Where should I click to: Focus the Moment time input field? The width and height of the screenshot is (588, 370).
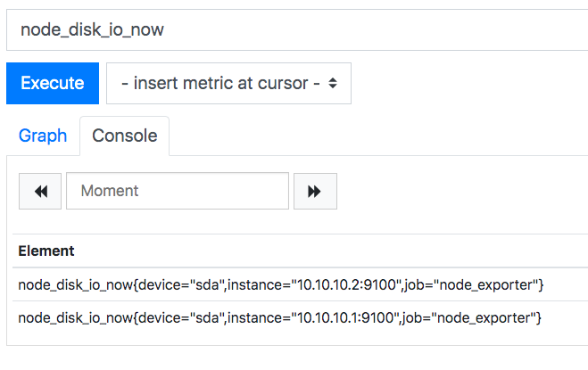coord(178,191)
